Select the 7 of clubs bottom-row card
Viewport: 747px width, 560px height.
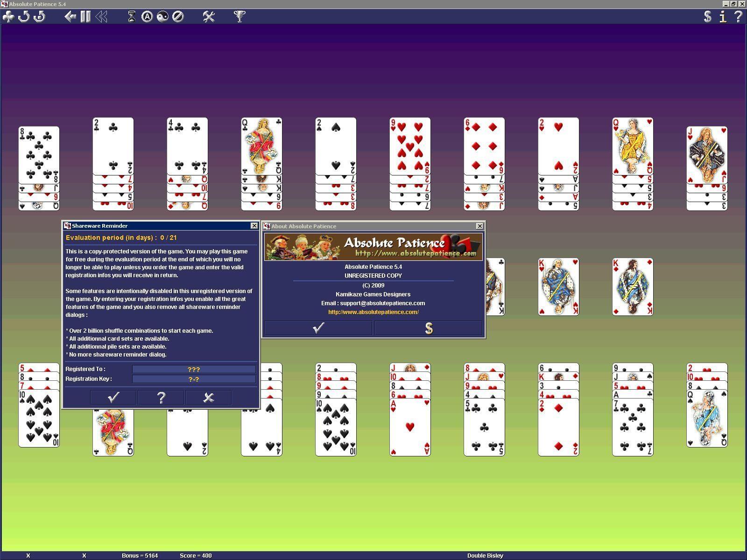point(633,427)
